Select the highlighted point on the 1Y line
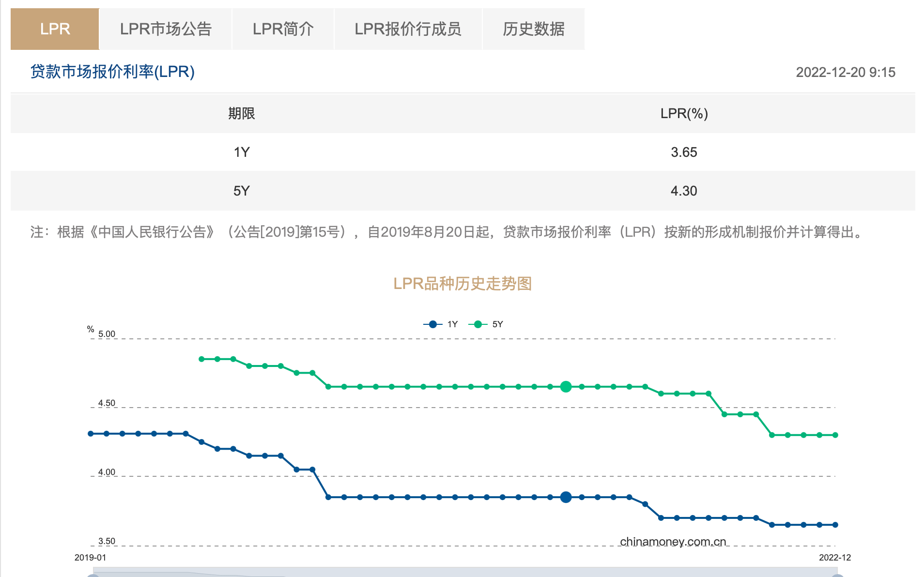 565,496
